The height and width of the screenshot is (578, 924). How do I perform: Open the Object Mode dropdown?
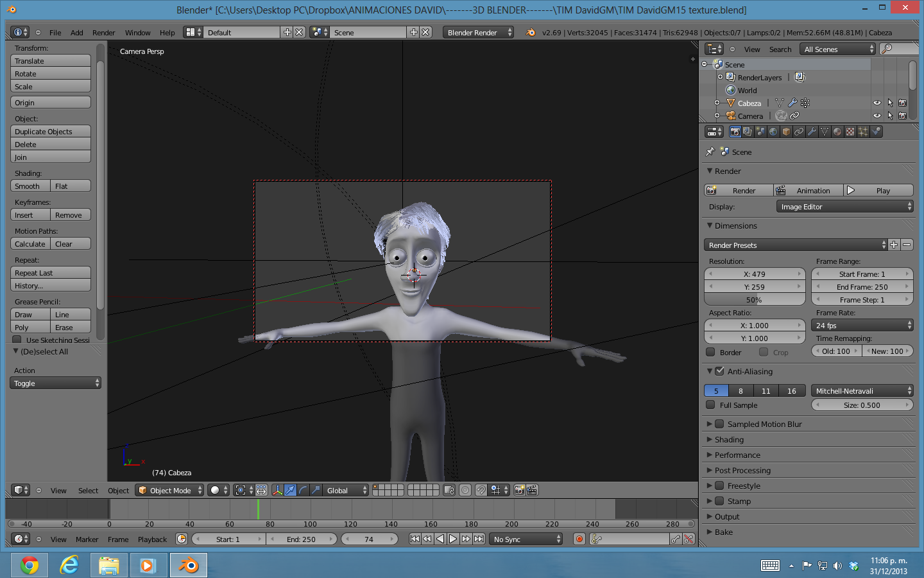point(169,490)
